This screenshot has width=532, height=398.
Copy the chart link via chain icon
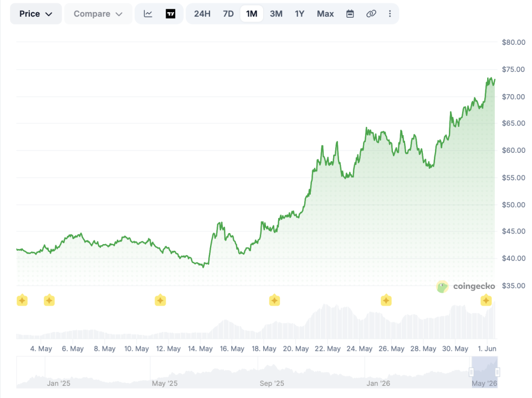pos(371,14)
